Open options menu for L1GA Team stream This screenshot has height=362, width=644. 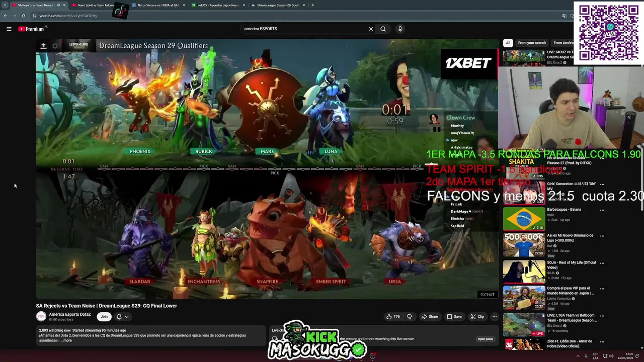602,316
